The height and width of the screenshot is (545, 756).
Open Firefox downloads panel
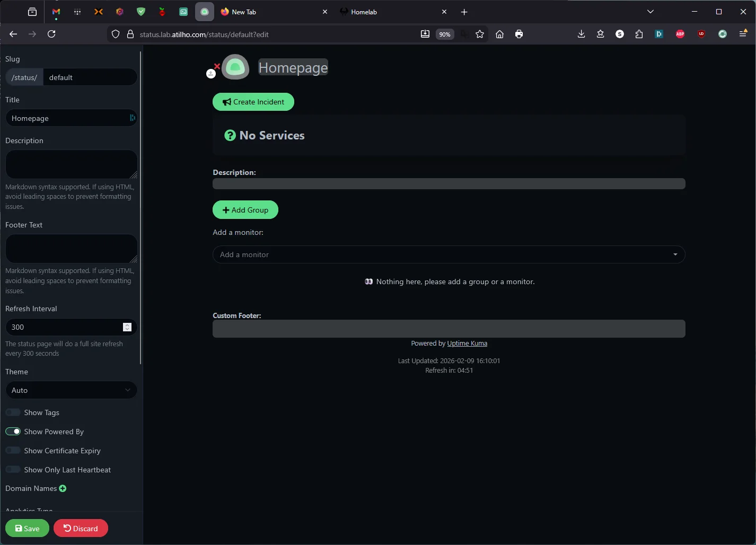click(x=581, y=34)
